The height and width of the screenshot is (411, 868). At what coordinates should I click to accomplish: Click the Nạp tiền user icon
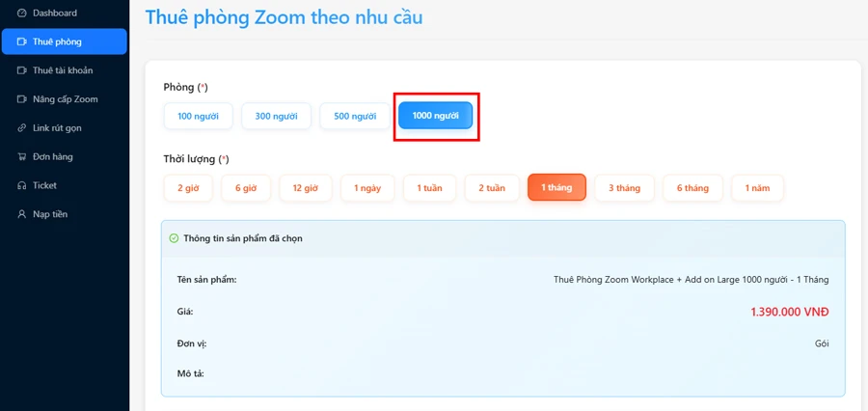[21, 214]
